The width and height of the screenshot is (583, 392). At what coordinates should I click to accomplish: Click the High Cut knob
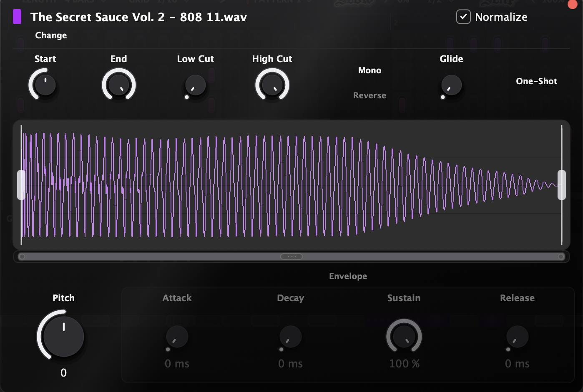pos(272,85)
